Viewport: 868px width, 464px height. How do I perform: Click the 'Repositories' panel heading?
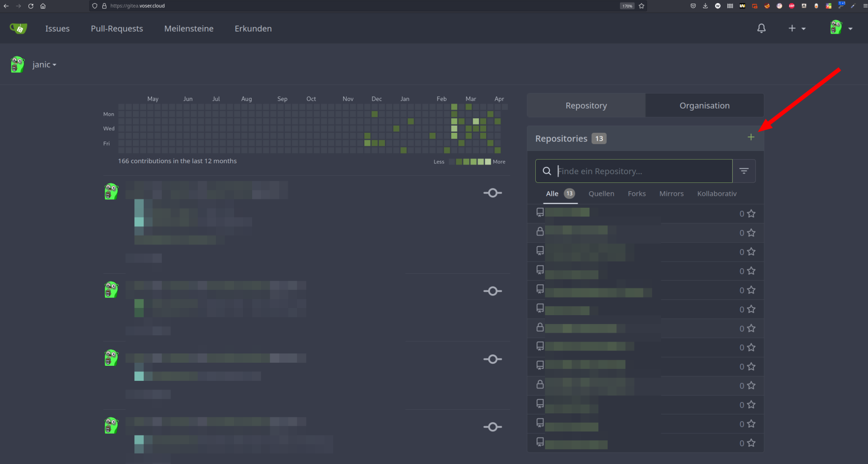tap(561, 138)
